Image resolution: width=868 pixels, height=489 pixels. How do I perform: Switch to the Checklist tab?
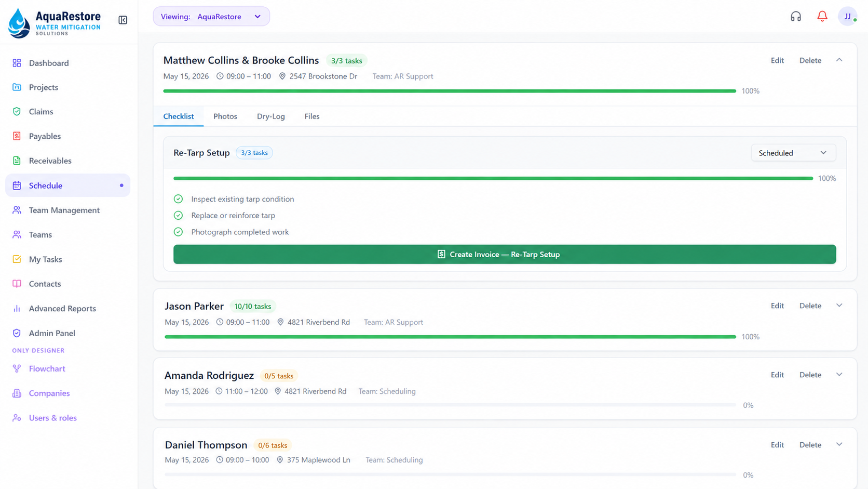[x=179, y=116]
